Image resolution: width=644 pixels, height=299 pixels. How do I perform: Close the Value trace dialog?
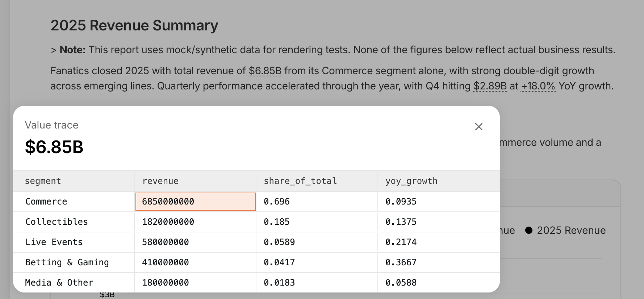click(478, 127)
